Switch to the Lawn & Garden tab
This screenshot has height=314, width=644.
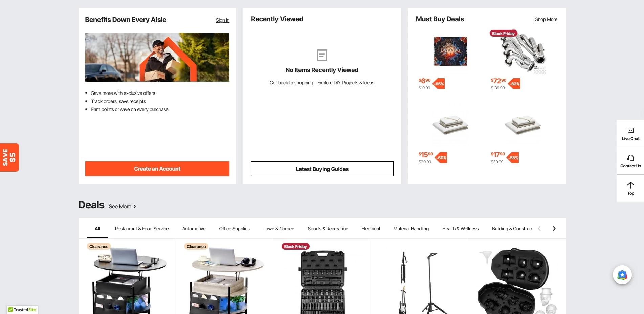[279, 229]
